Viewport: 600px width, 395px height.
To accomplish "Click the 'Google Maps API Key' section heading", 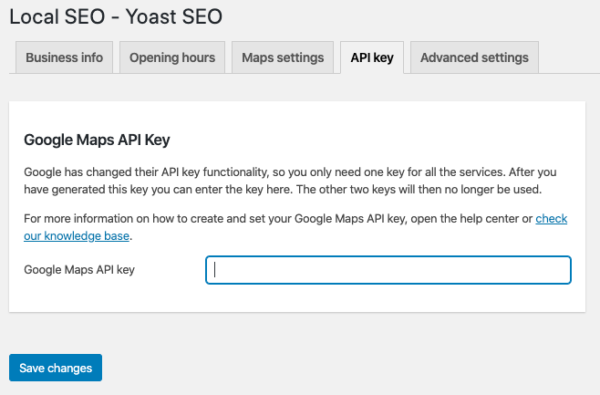I will click(x=97, y=140).
